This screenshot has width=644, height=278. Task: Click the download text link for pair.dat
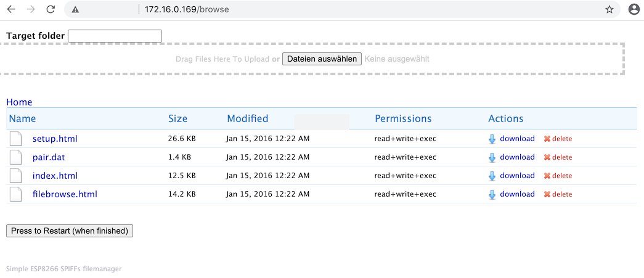point(518,157)
